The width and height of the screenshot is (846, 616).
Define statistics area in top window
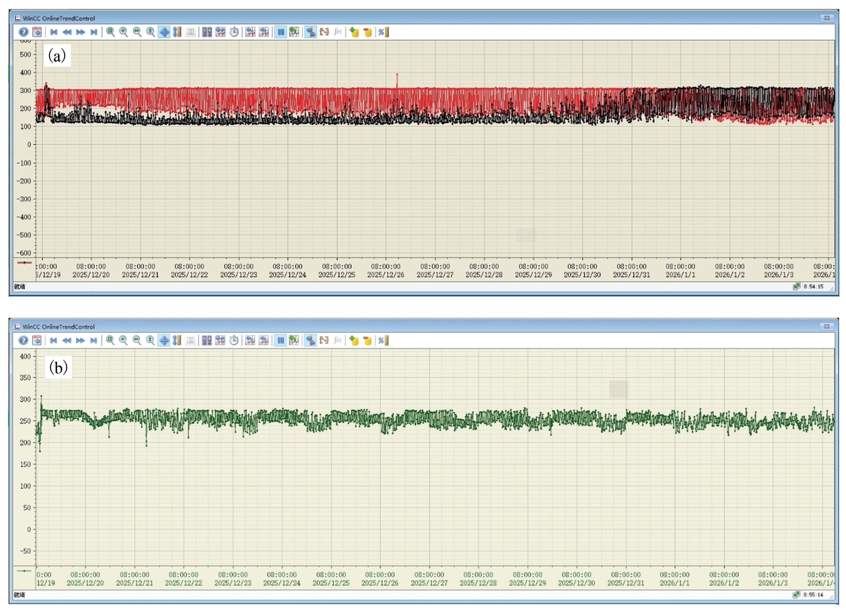pos(324,32)
